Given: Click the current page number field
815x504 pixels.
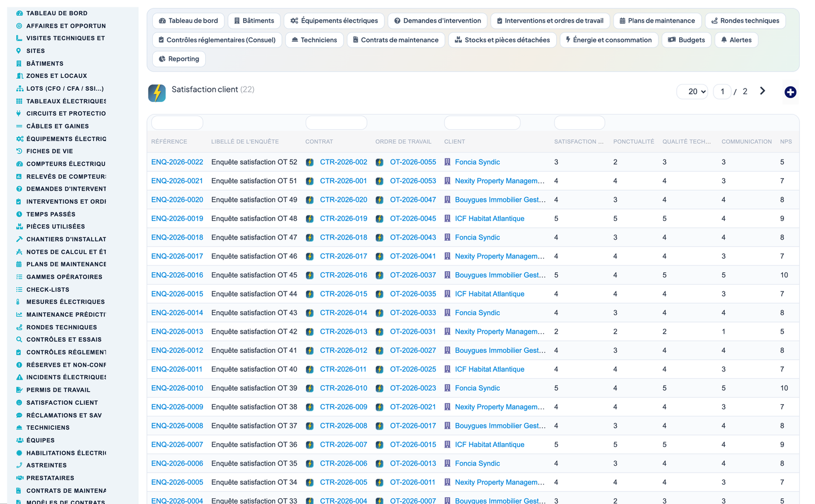Looking at the screenshot, I should [722, 91].
